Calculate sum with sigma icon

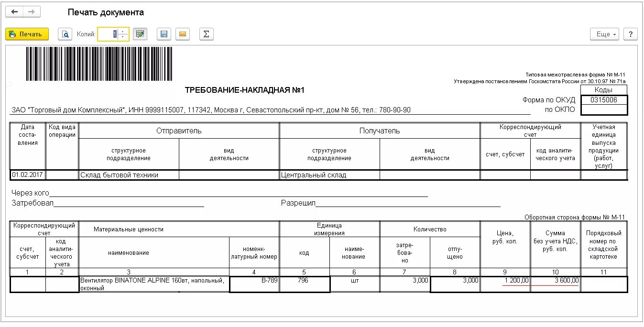[206, 34]
